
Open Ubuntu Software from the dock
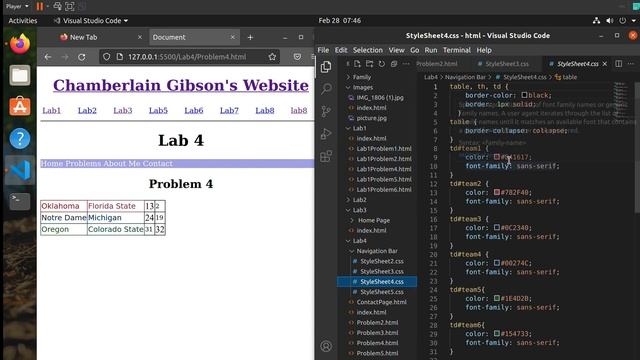click(x=20, y=107)
